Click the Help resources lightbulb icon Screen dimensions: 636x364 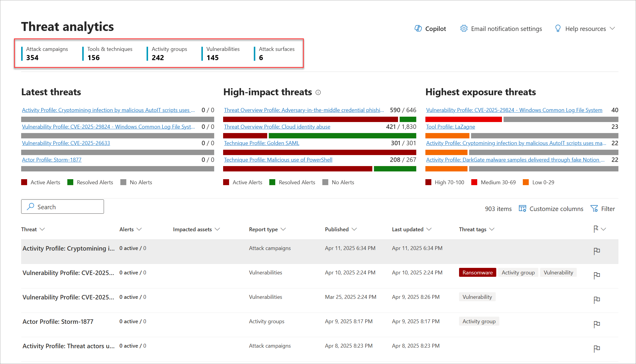click(558, 29)
